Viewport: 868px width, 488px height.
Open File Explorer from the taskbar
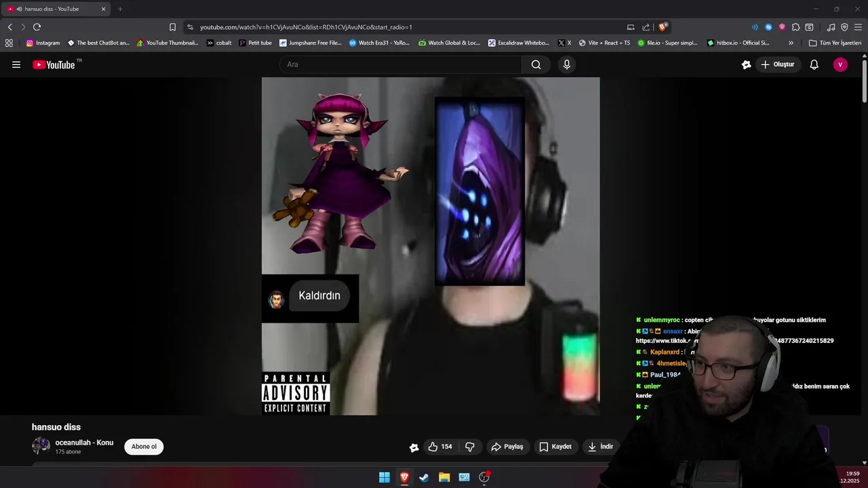pyautogui.click(x=444, y=477)
